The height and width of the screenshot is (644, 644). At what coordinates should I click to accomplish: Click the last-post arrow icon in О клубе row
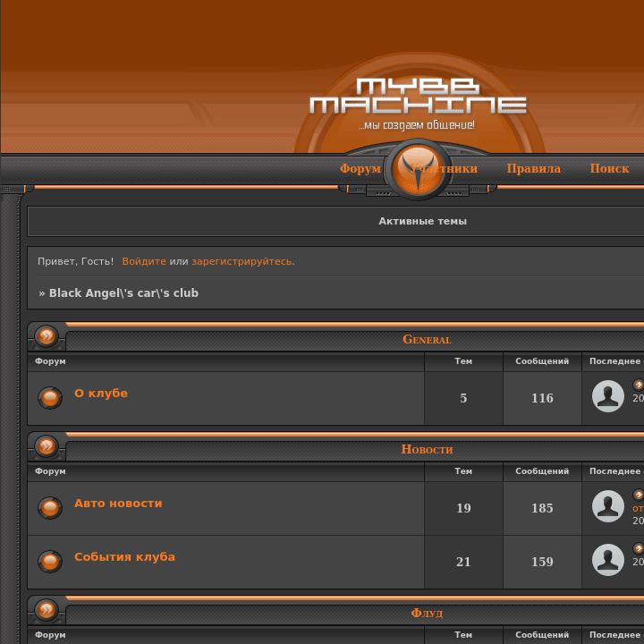pyautogui.click(x=639, y=385)
